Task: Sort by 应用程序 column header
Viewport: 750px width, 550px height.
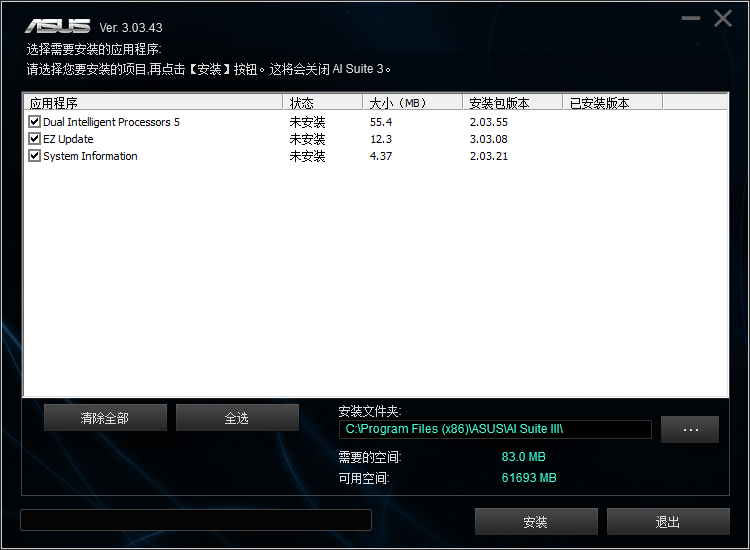Action: pyautogui.click(x=153, y=102)
